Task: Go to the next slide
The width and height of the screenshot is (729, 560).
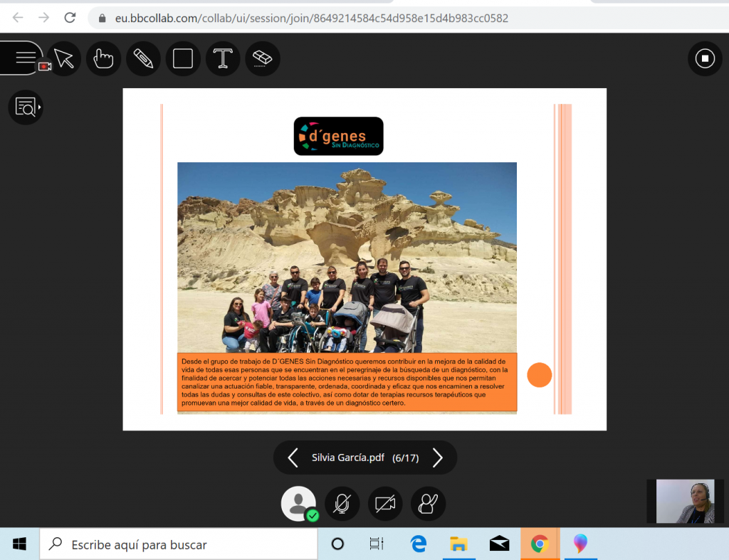Action: (x=438, y=458)
